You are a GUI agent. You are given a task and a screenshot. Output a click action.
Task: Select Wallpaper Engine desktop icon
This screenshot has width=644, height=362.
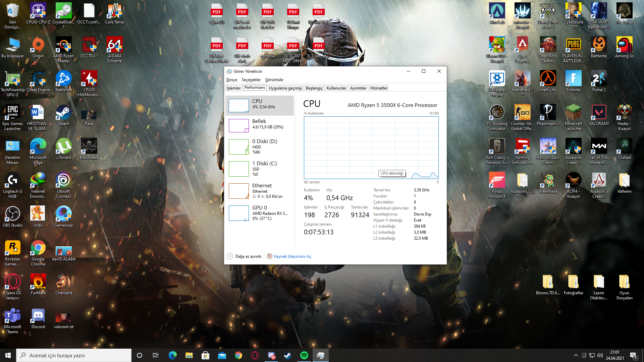(x=497, y=83)
